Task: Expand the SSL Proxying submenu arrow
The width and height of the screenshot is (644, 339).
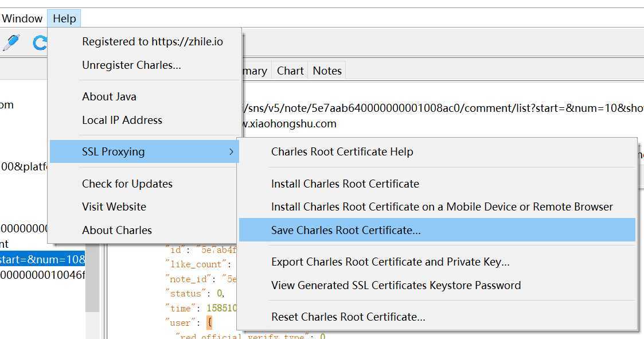Action: tap(231, 151)
